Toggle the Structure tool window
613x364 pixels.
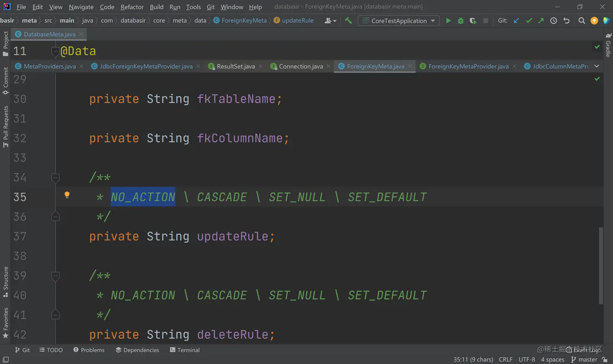[6, 282]
